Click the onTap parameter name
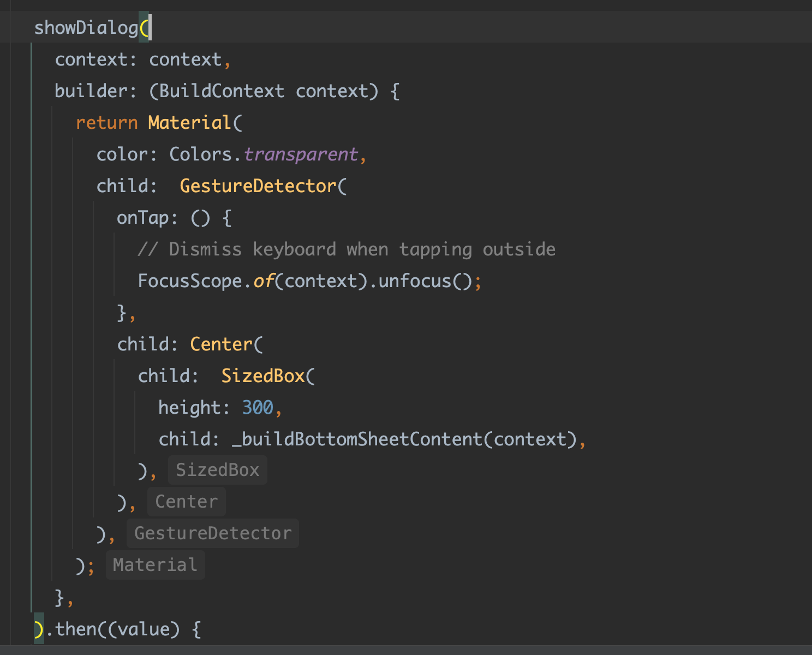This screenshot has height=655, width=812. [142, 218]
